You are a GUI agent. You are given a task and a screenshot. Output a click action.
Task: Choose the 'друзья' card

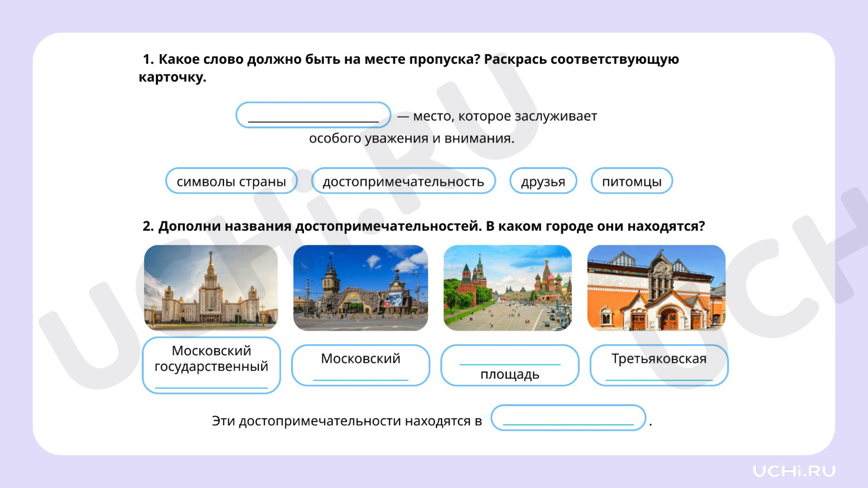tap(543, 181)
